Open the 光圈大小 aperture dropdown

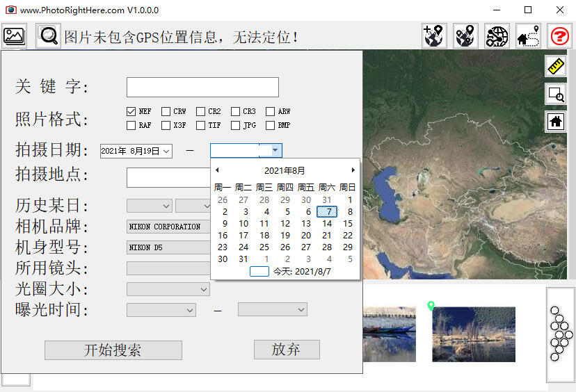point(203,289)
